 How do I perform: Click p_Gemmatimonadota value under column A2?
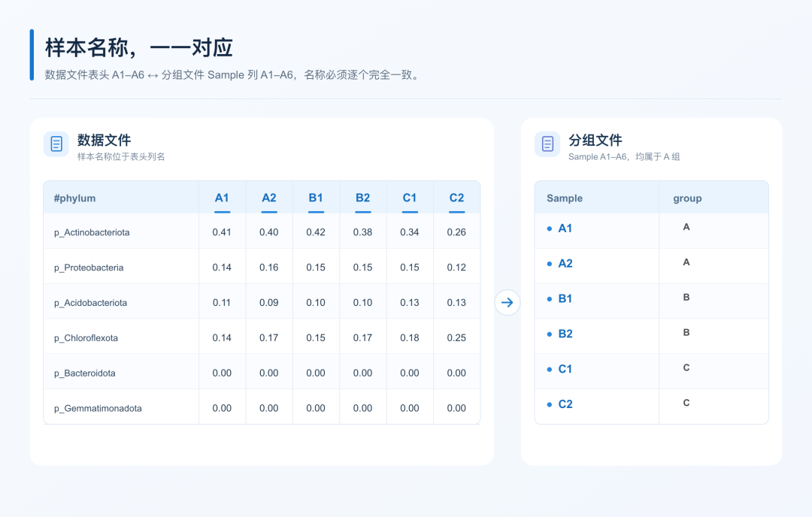coord(268,408)
